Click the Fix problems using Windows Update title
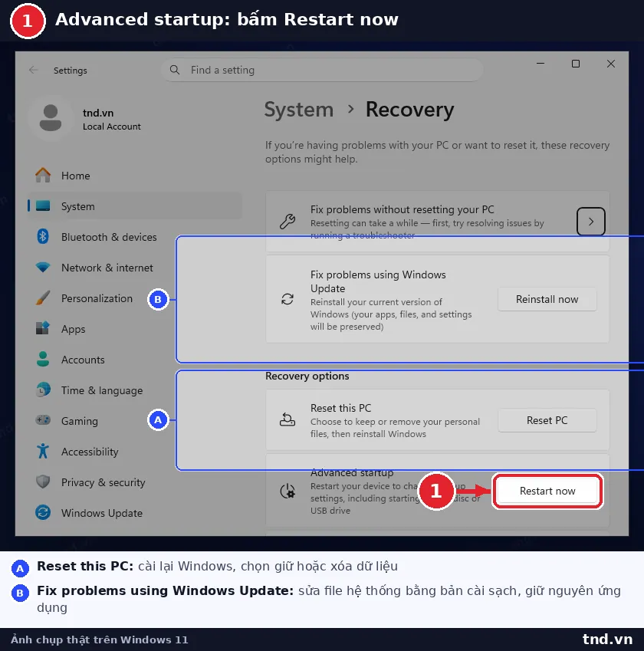Screen dimensions: 644x651 [378, 281]
